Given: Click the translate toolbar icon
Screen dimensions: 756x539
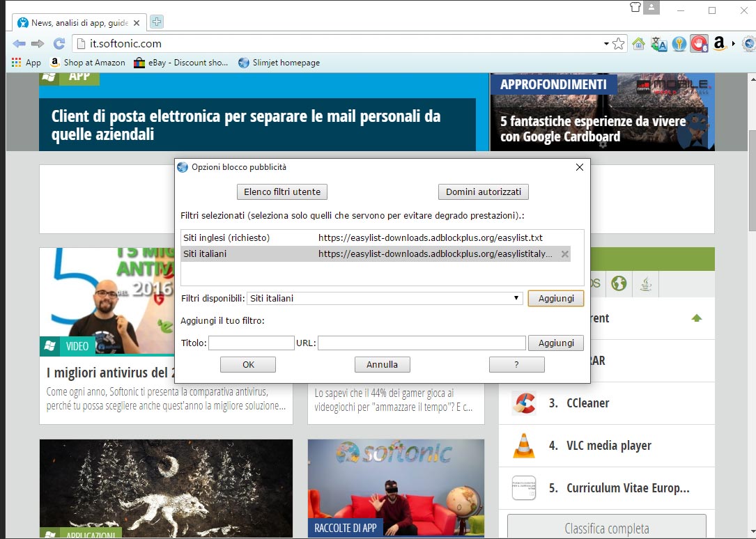Looking at the screenshot, I should click(658, 44).
